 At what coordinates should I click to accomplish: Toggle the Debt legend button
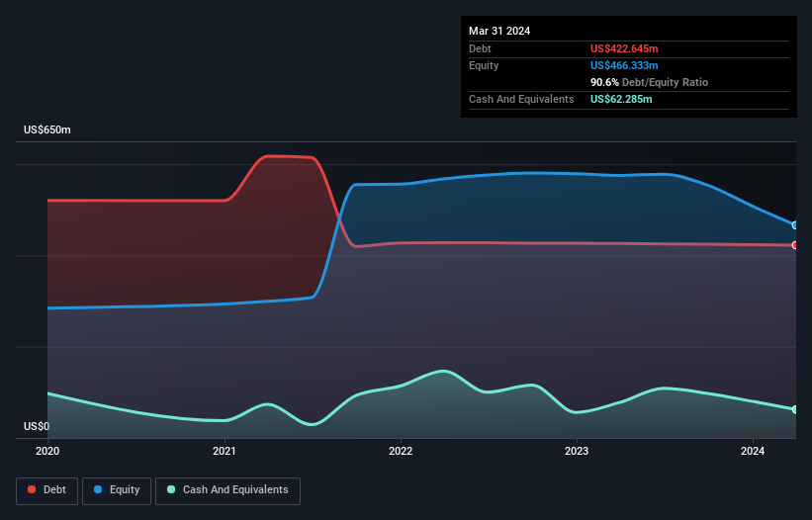tap(46, 490)
